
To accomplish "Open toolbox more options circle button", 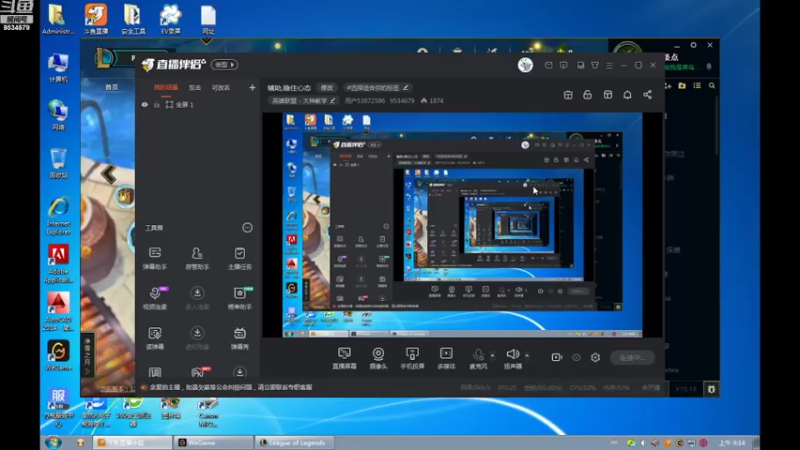I will point(247,228).
